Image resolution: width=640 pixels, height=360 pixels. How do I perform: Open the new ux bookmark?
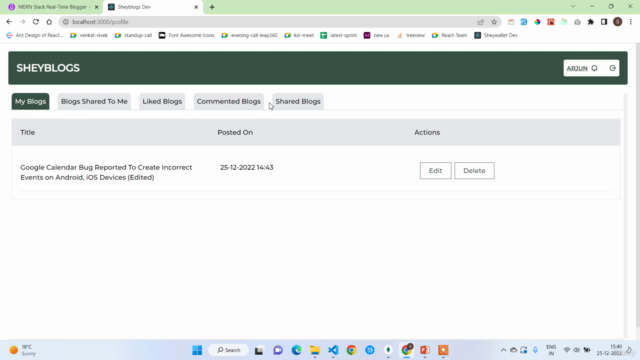coord(376,35)
